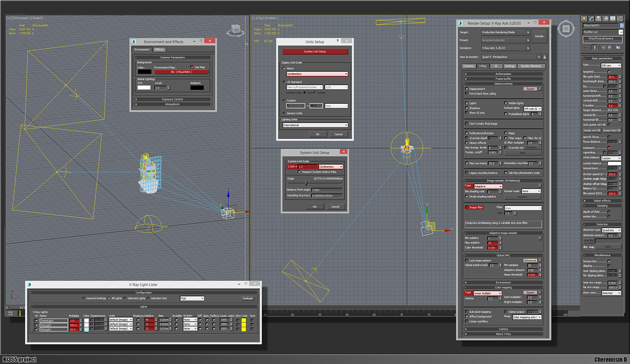The width and height of the screenshot is (630, 364).
Task: Open the Utilities hammer tab in the command panel
Action: 620,18
